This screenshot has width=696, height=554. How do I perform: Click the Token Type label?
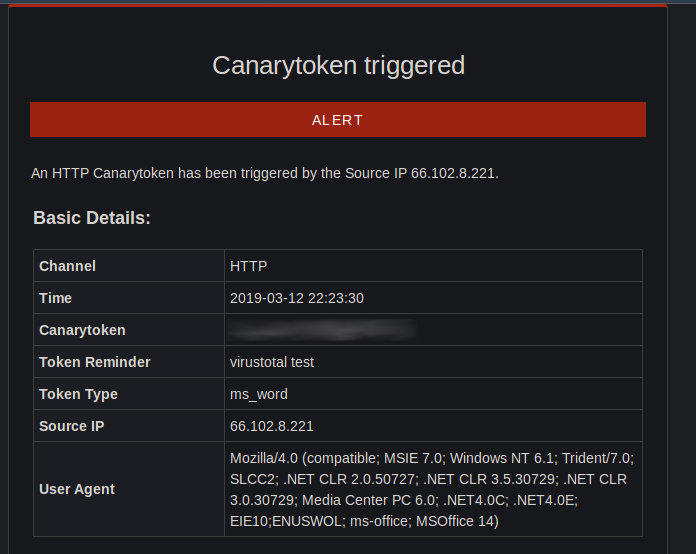click(78, 394)
